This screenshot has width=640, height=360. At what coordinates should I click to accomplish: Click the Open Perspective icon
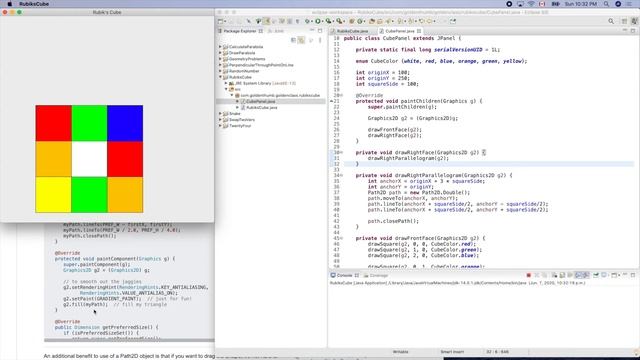pos(624,21)
